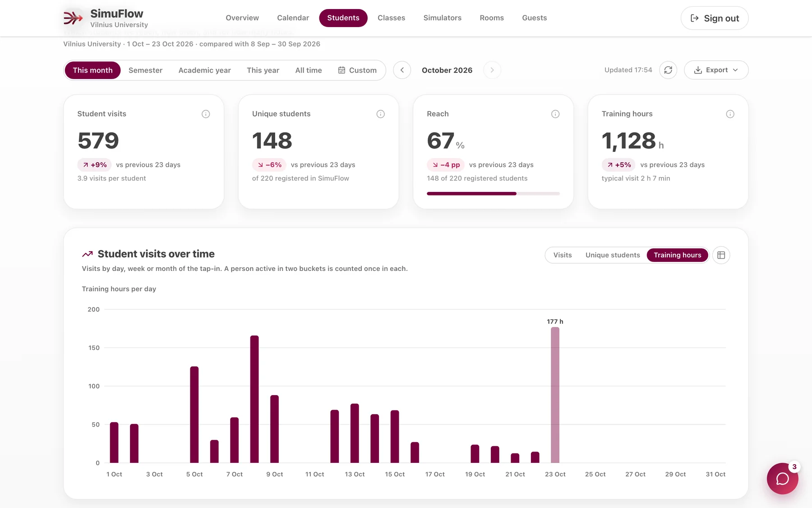Go to next month arrow
This screenshot has height=508, width=812.
pos(492,70)
